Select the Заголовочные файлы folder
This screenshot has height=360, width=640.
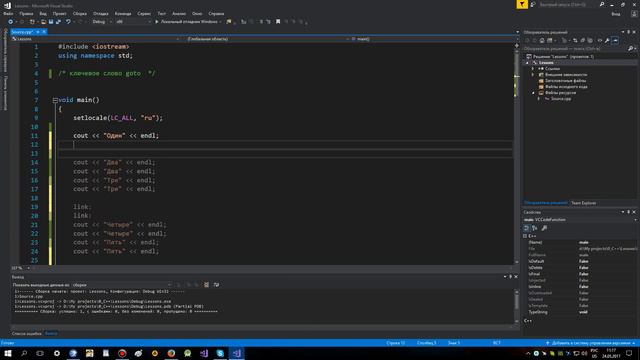click(x=562, y=81)
